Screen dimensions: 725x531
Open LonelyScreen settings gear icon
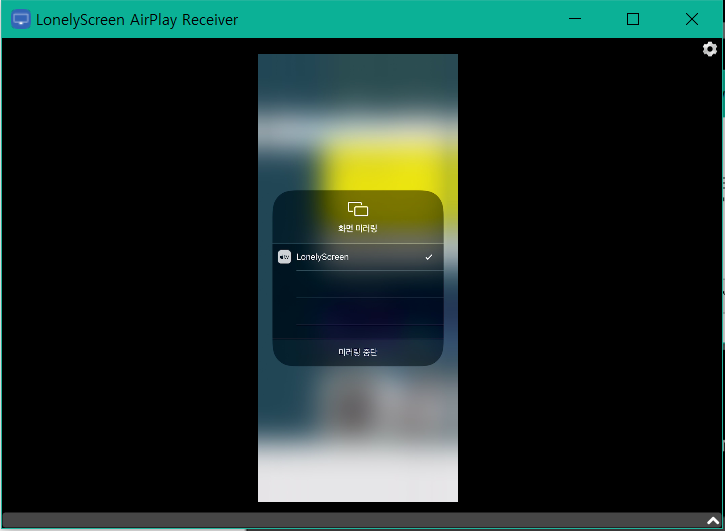(710, 49)
